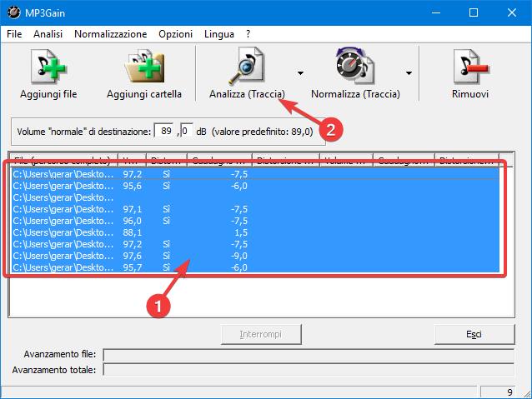Click the -6,0 gain in the 95,7 row
This screenshot has width=532, height=399.
pyautogui.click(x=239, y=267)
